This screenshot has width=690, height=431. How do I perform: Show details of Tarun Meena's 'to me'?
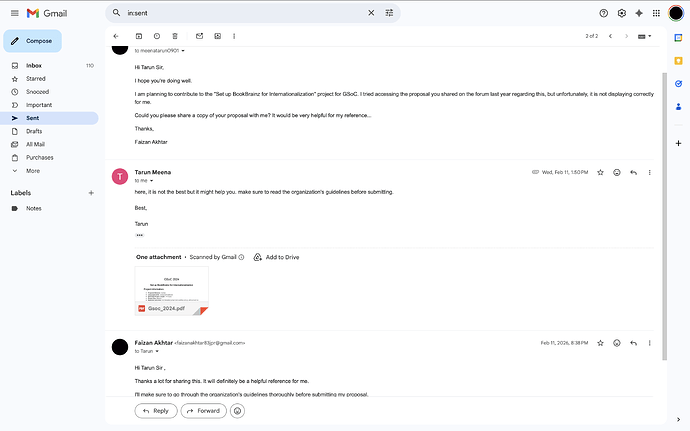click(x=151, y=181)
